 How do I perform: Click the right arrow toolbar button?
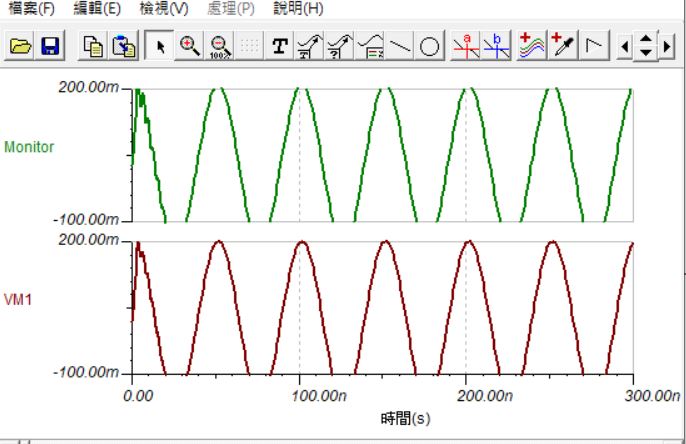tap(666, 46)
